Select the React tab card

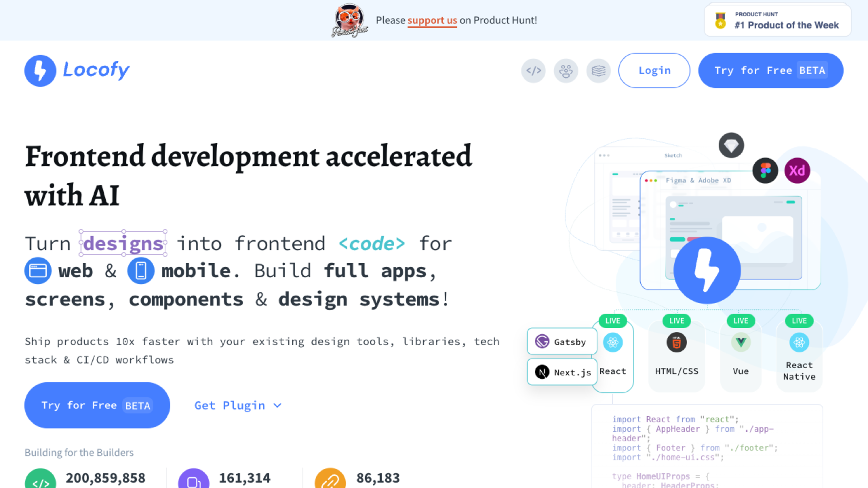[x=613, y=357]
